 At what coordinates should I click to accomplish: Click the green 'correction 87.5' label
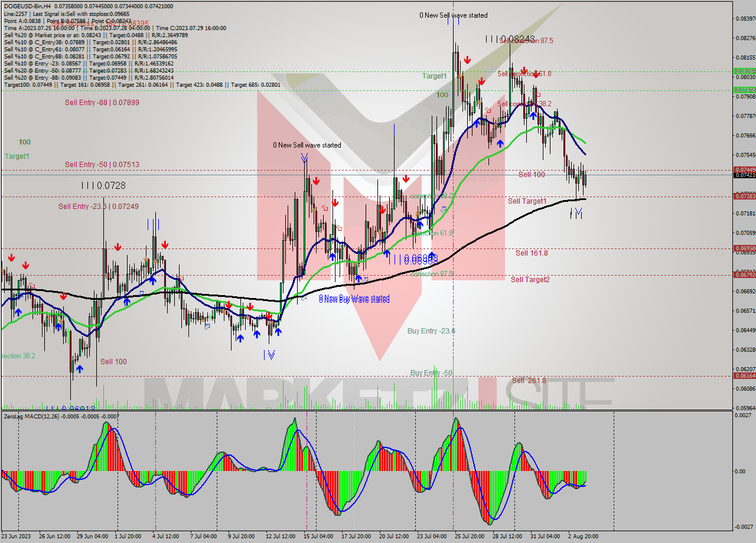click(432, 274)
